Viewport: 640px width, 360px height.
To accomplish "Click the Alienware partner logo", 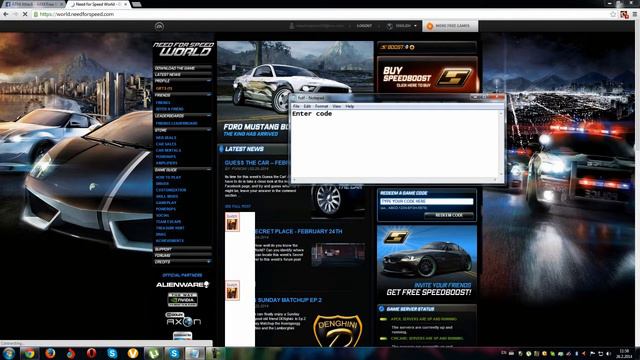I will click(182, 284).
